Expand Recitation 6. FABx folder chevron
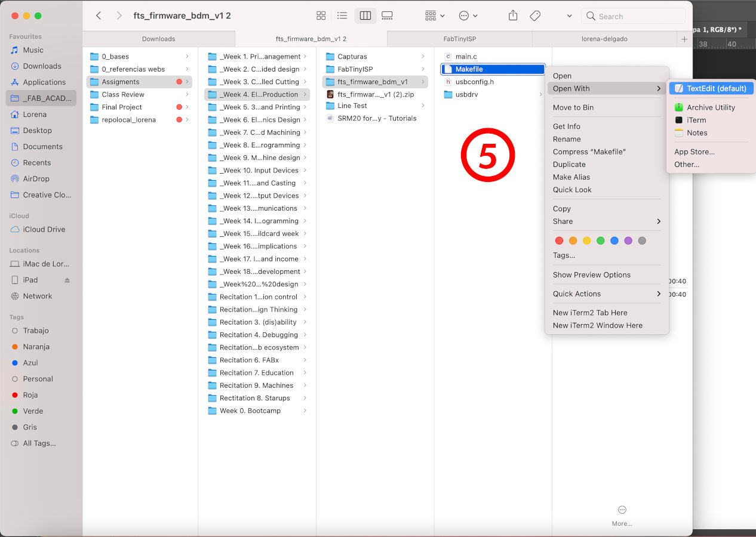Image resolution: width=756 pixels, height=537 pixels. [x=305, y=360]
